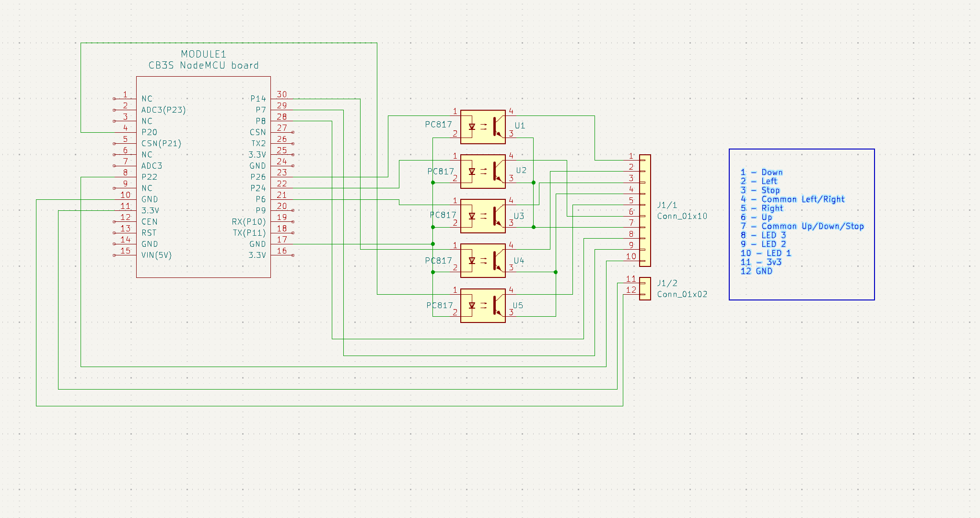Click the PC817 label next to U1
This screenshot has width=980, height=518.
point(438,125)
